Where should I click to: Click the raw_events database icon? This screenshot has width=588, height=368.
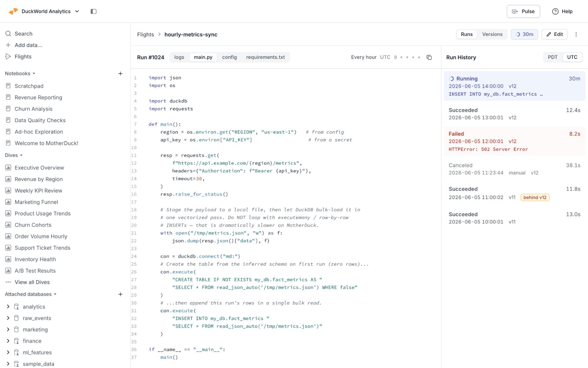[16, 318]
